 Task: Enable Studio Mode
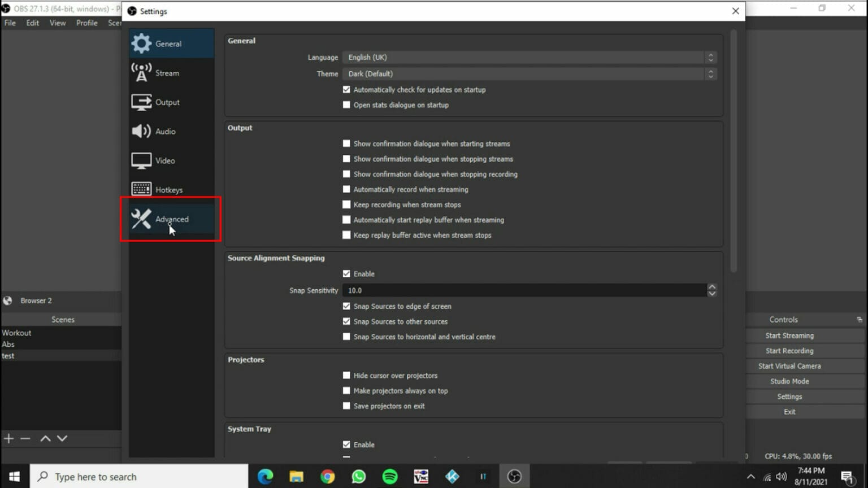789,381
